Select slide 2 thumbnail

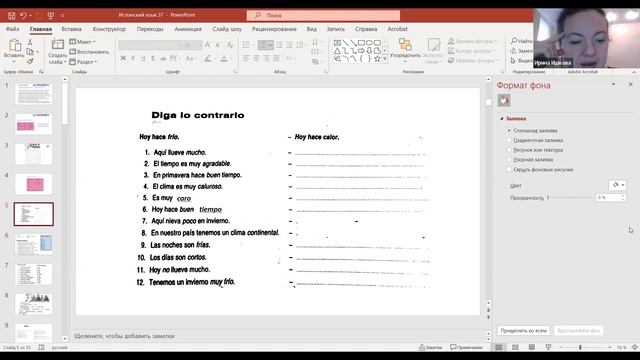[33, 124]
